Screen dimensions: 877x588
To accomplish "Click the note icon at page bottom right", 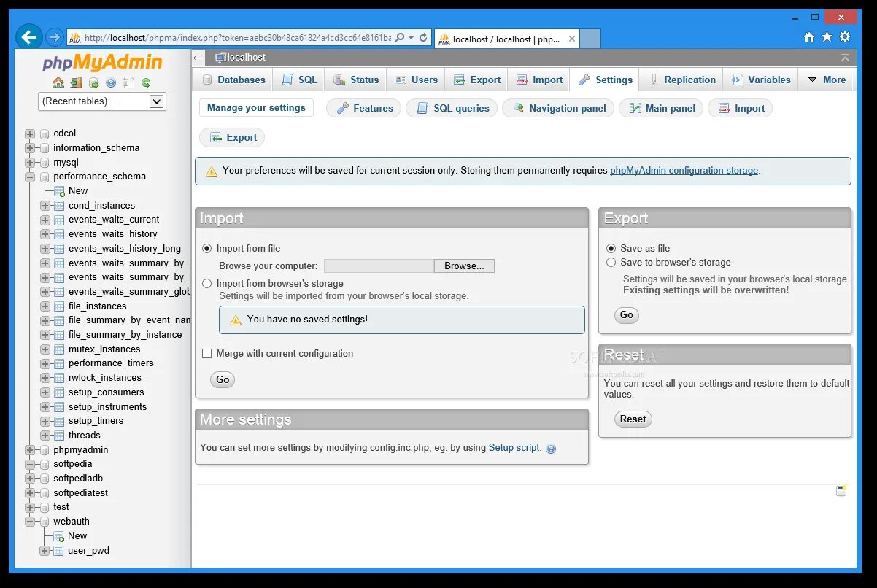I will (x=841, y=491).
